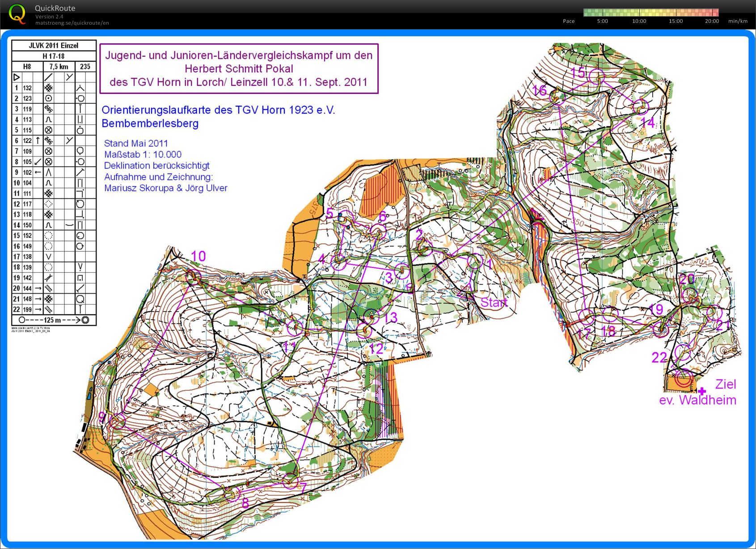Click the Bembemberlesberg map name text
This screenshot has width=756, height=549.
[150, 123]
